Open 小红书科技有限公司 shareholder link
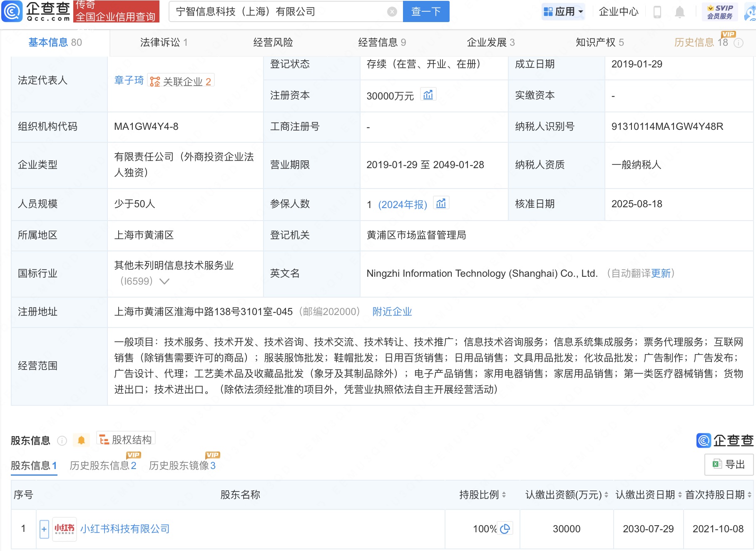Image resolution: width=756 pixels, height=551 pixels. tap(125, 529)
